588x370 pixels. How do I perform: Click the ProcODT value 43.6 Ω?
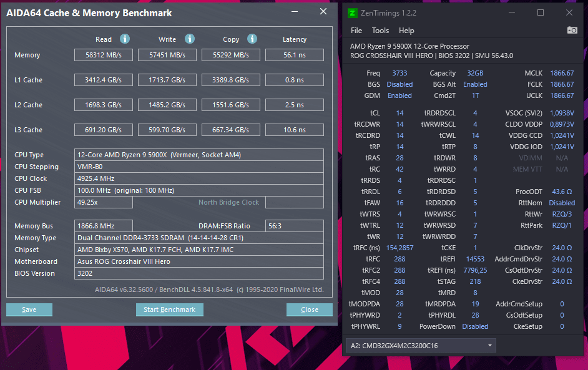click(562, 192)
